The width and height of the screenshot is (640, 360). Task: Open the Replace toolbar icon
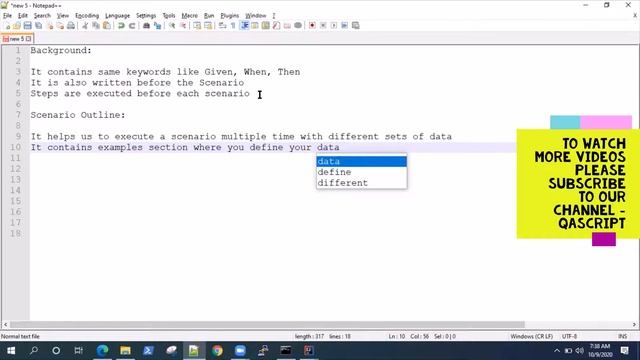pos(157,26)
